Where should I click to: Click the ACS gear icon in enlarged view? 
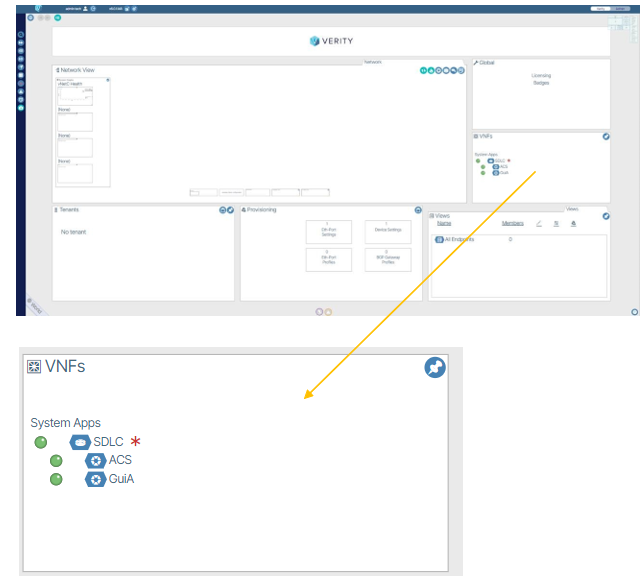point(95,461)
